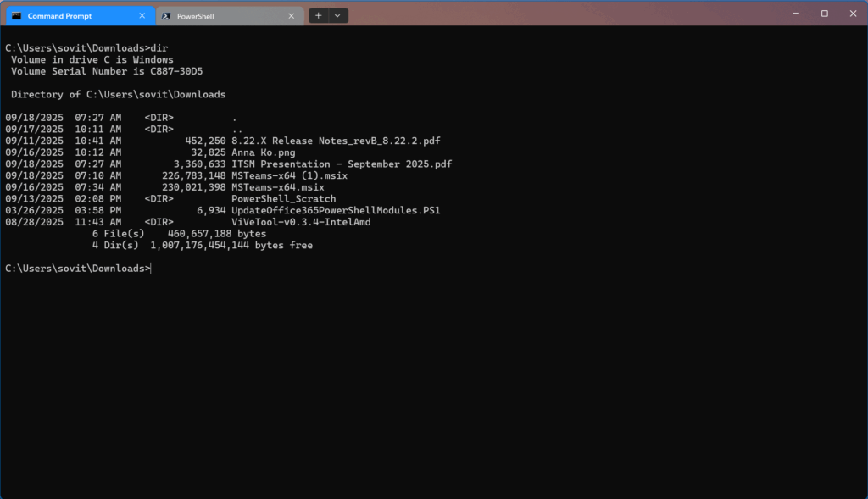Close the Command Prompt tab

[x=141, y=14]
